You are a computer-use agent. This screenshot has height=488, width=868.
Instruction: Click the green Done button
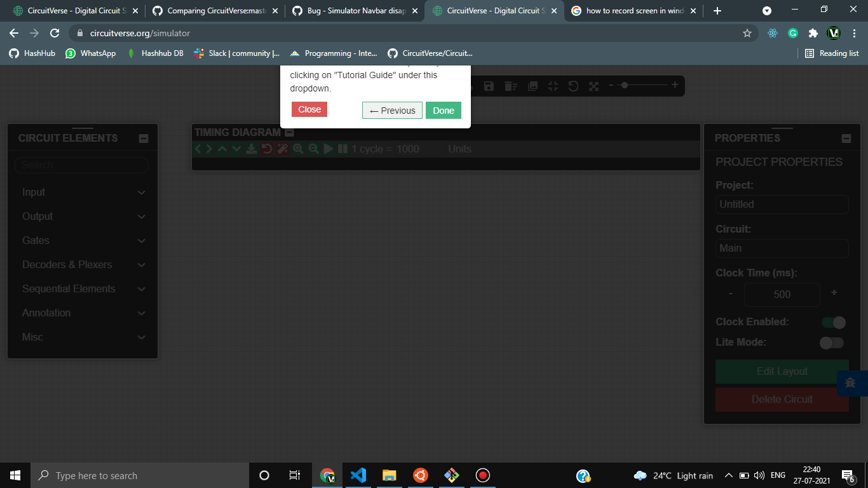click(444, 111)
